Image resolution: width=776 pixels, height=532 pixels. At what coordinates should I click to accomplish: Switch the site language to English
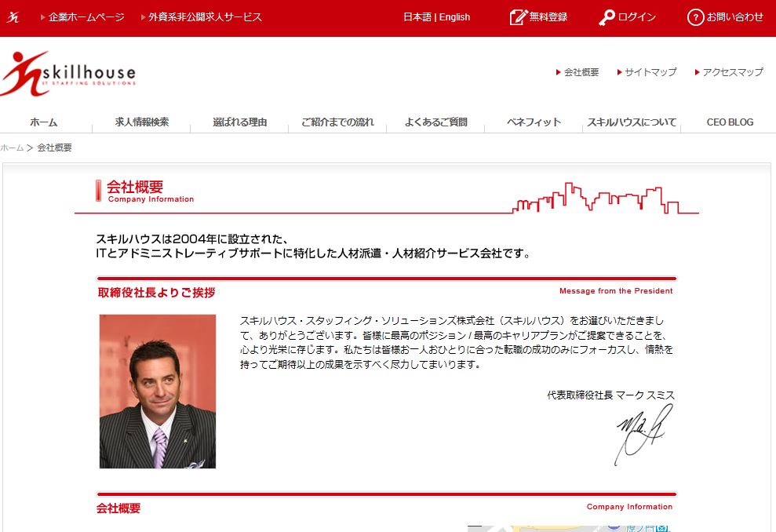tap(455, 16)
